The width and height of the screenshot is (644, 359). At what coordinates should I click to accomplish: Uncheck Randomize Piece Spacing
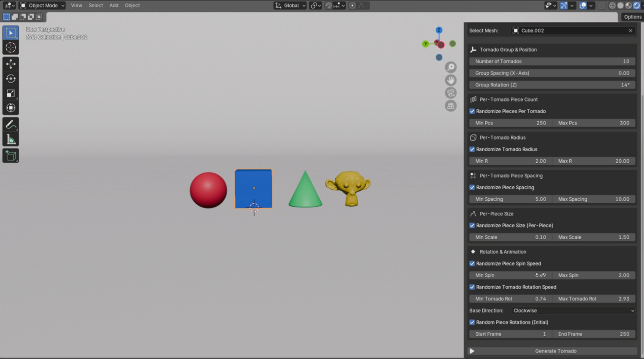472,187
